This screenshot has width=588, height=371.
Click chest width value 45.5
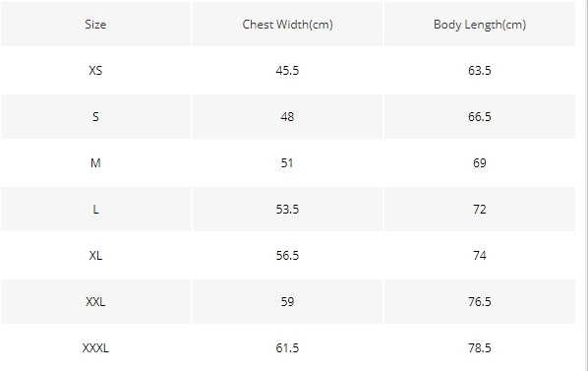coord(288,71)
